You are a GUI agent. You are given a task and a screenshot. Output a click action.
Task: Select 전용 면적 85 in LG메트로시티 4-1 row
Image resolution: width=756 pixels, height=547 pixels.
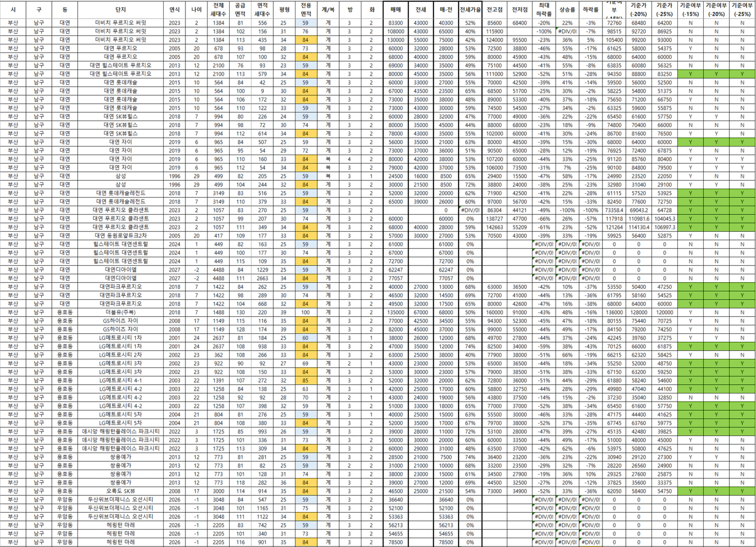pos(306,380)
